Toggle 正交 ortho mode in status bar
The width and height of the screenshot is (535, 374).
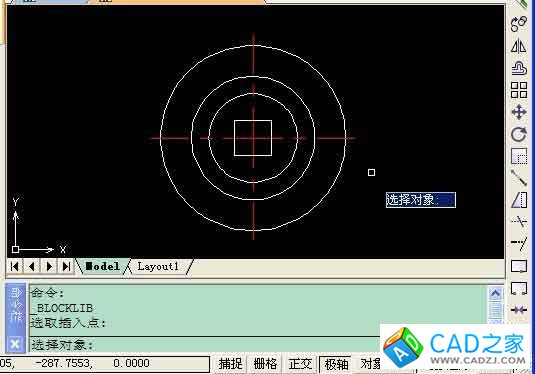point(300,364)
